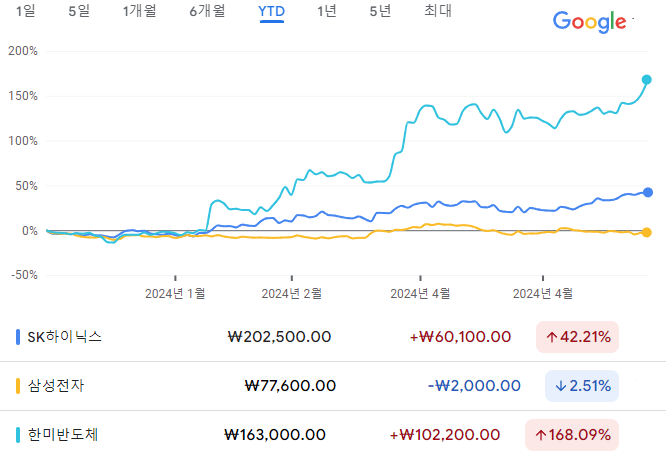Click the blue SK하이닉스 chart endpoint dot
This screenshot has width=666, height=458.
(x=647, y=192)
